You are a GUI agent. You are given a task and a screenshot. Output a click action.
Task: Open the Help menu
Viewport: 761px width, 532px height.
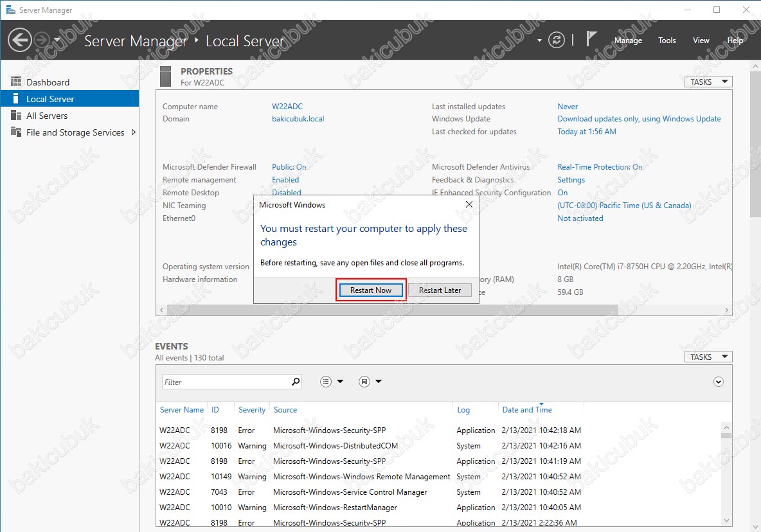[x=735, y=40]
